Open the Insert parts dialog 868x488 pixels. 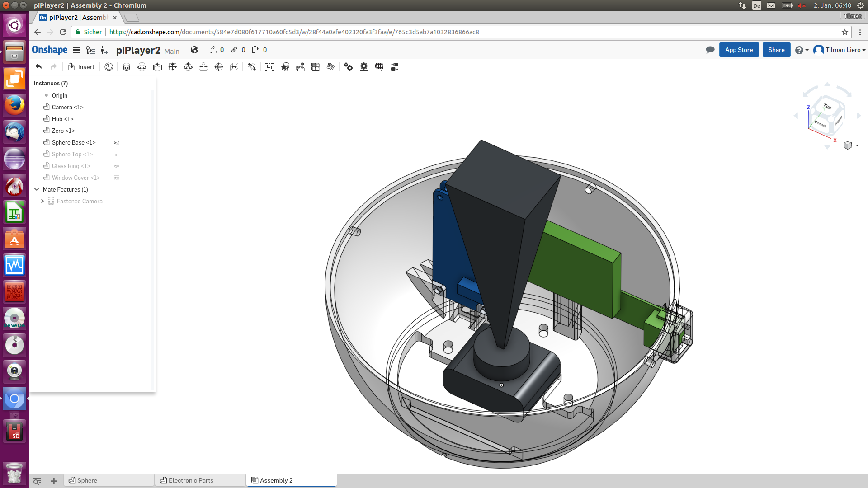pyautogui.click(x=81, y=67)
